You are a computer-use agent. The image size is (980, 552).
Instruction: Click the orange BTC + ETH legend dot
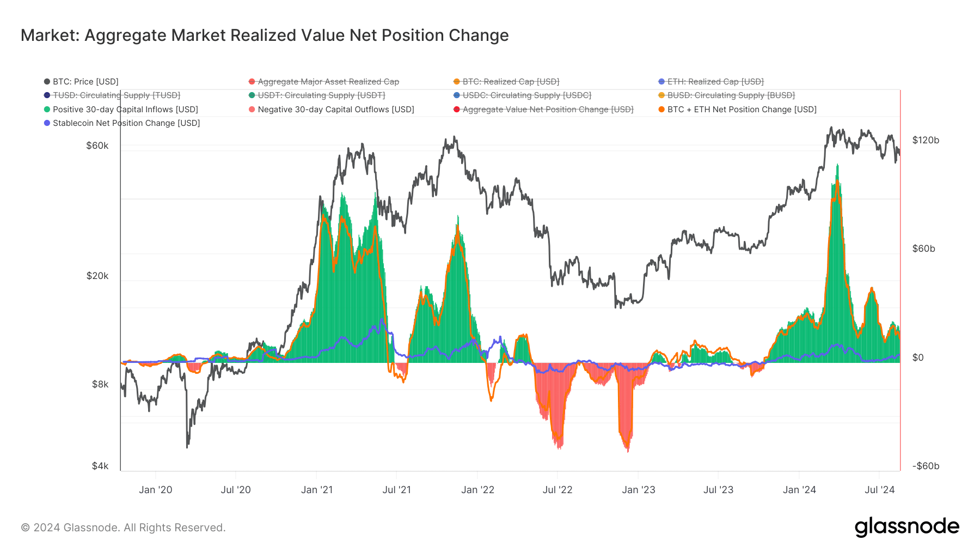pyautogui.click(x=661, y=110)
